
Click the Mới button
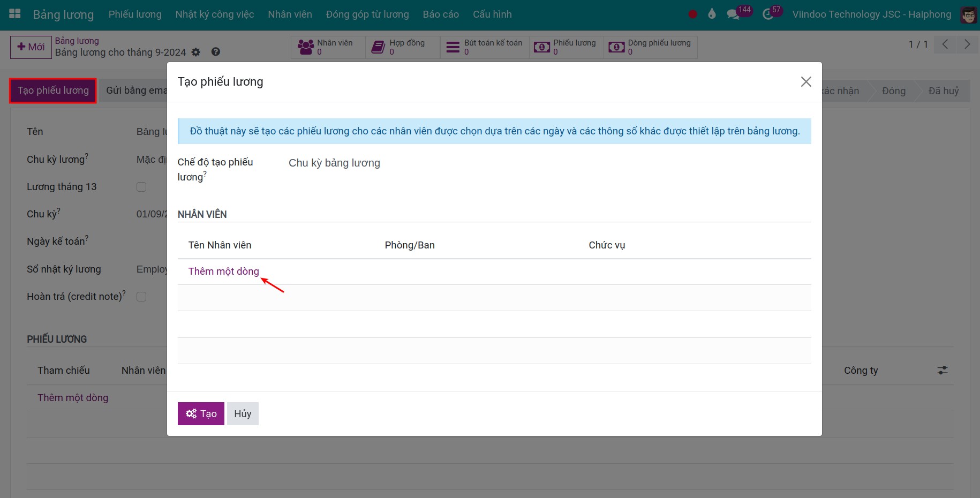click(x=31, y=47)
